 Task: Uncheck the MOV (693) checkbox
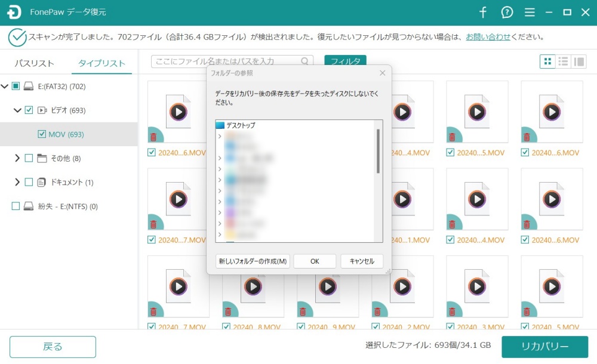[42, 134]
